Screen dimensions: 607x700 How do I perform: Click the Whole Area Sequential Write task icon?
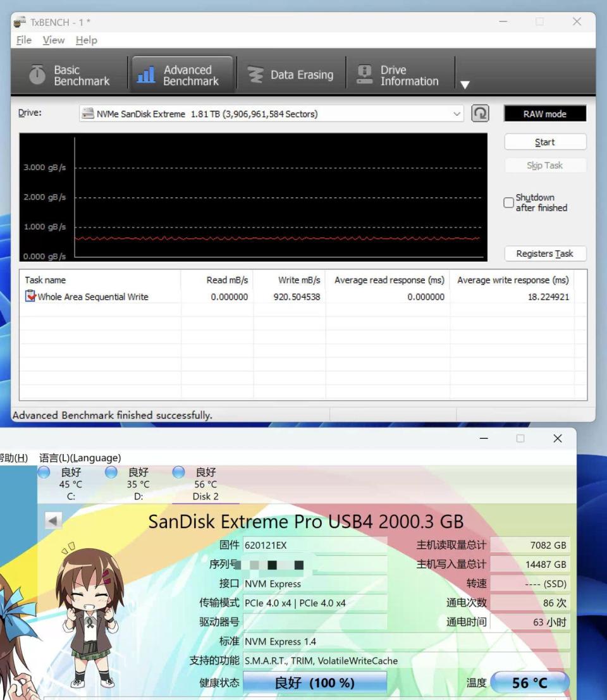(30, 296)
